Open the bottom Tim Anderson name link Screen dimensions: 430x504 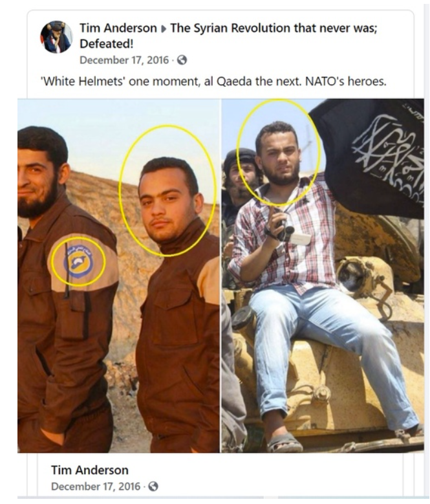pos(90,470)
